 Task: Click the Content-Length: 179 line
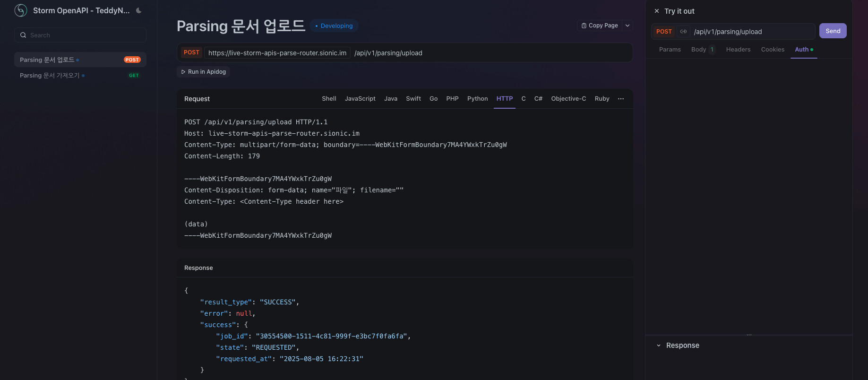coord(222,156)
